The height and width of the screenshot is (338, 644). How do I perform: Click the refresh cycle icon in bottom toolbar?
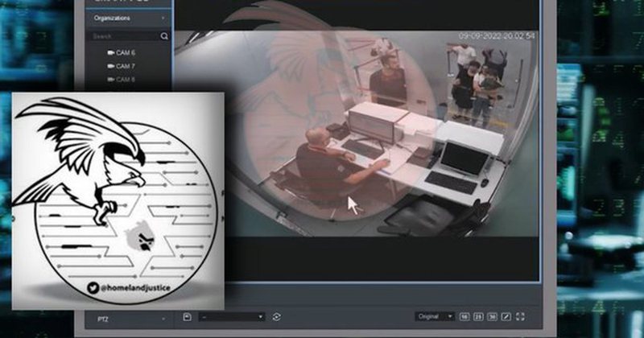[277, 317]
